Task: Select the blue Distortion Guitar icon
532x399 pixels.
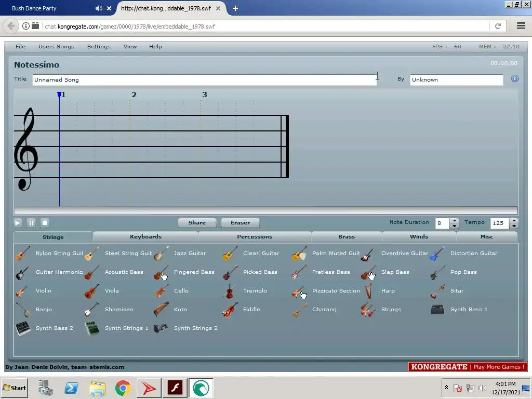Action: (437, 254)
